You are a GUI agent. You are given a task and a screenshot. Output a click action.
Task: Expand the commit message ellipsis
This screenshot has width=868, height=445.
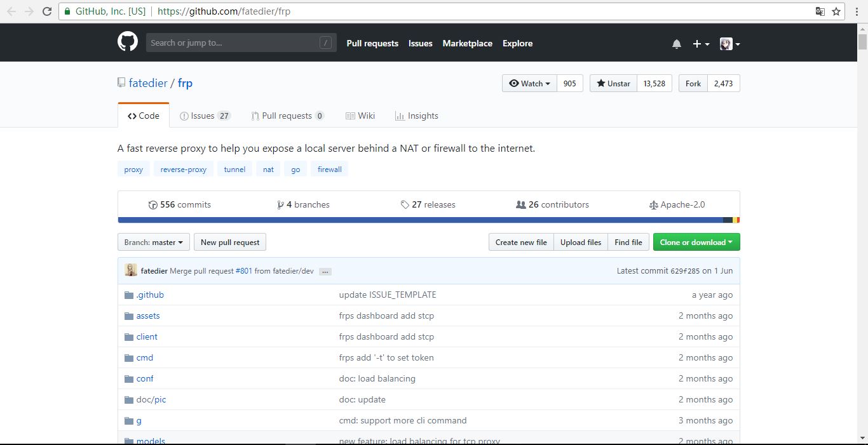325,271
